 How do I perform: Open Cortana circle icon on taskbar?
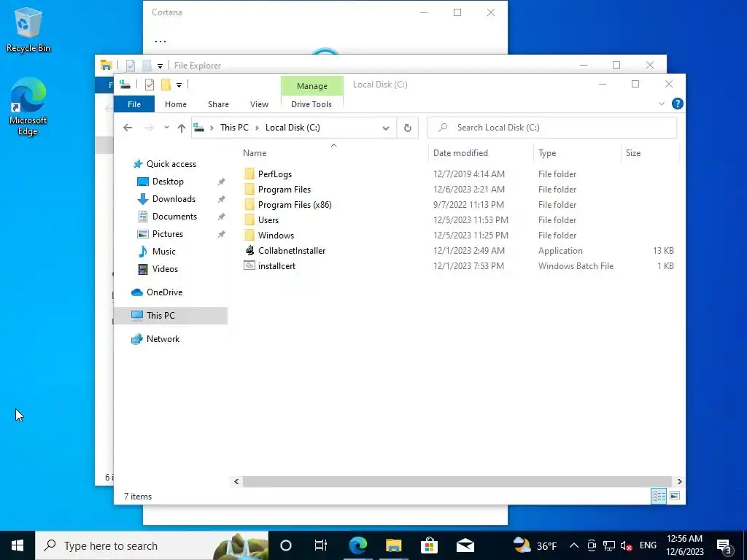(x=286, y=545)
